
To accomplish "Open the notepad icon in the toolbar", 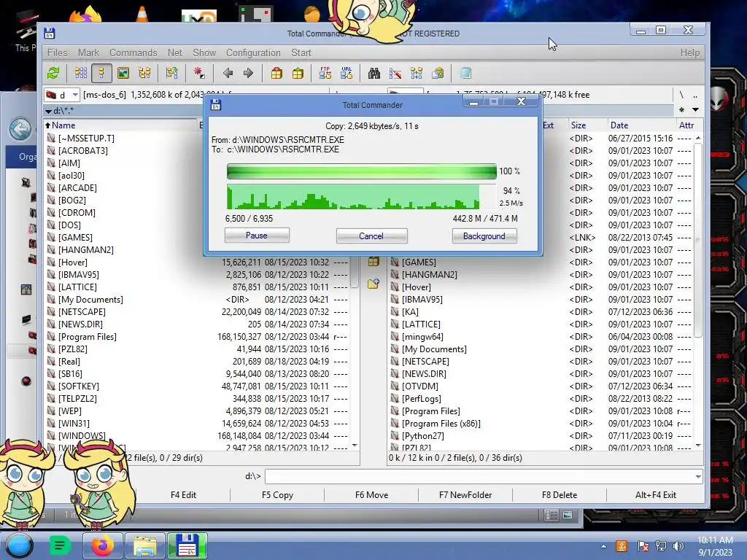I will click(466, 73).
